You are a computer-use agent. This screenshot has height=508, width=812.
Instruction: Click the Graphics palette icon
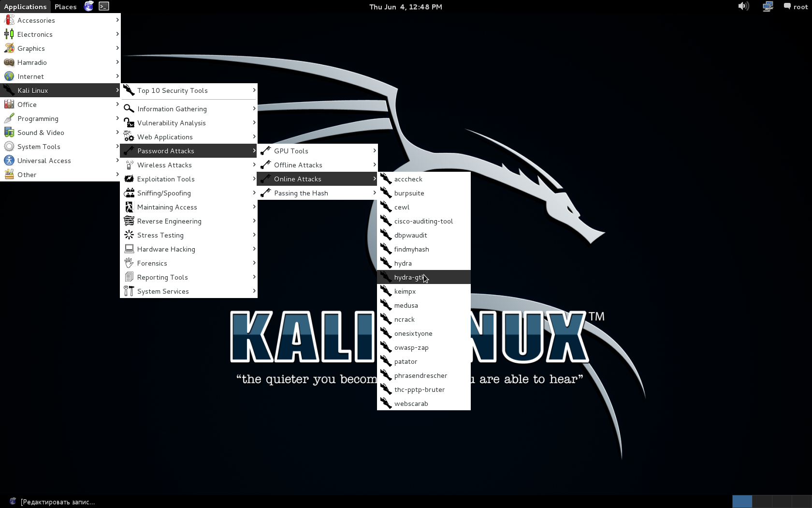click(9, 48)
